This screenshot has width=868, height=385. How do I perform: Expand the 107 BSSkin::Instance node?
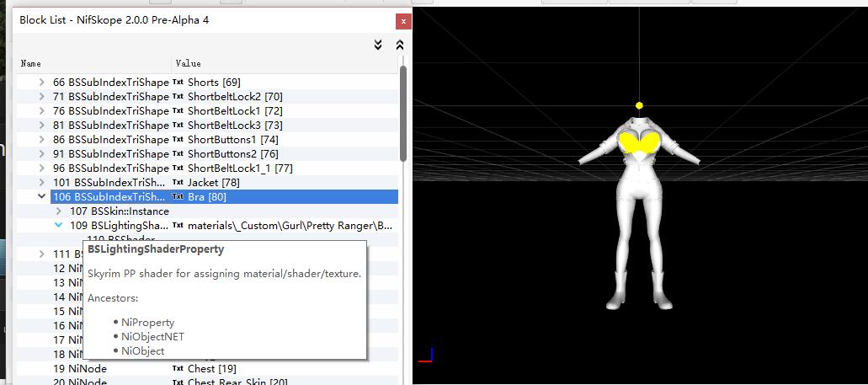coord(58,211)
